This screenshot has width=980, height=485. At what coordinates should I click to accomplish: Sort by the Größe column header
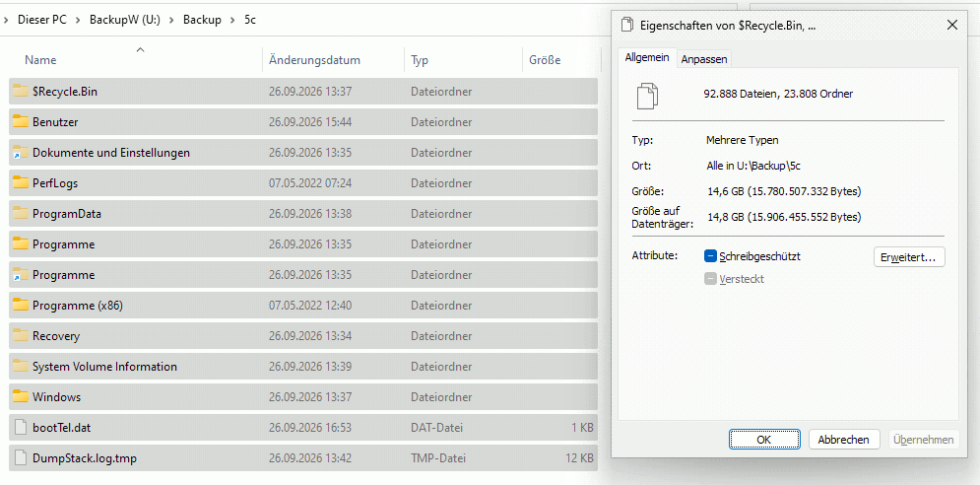(545, 60)
